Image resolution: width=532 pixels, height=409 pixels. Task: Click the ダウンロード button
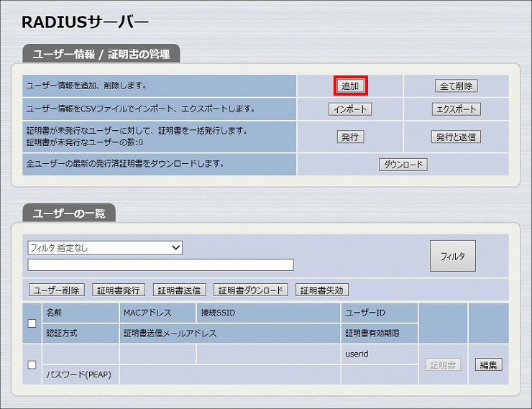[403, 165]
